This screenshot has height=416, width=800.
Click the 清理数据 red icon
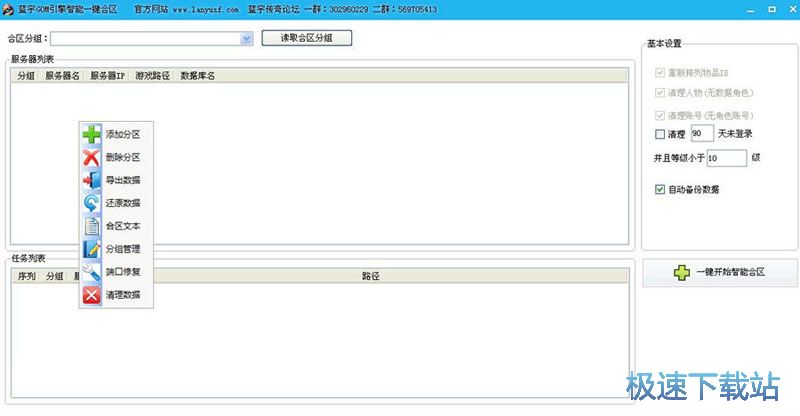(91, 295)
